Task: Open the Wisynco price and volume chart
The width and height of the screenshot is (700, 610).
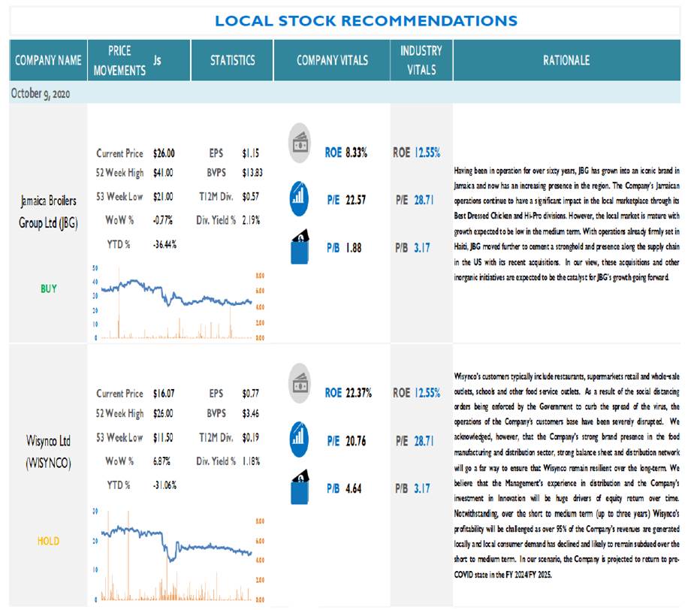Action: tap(178, 555)
